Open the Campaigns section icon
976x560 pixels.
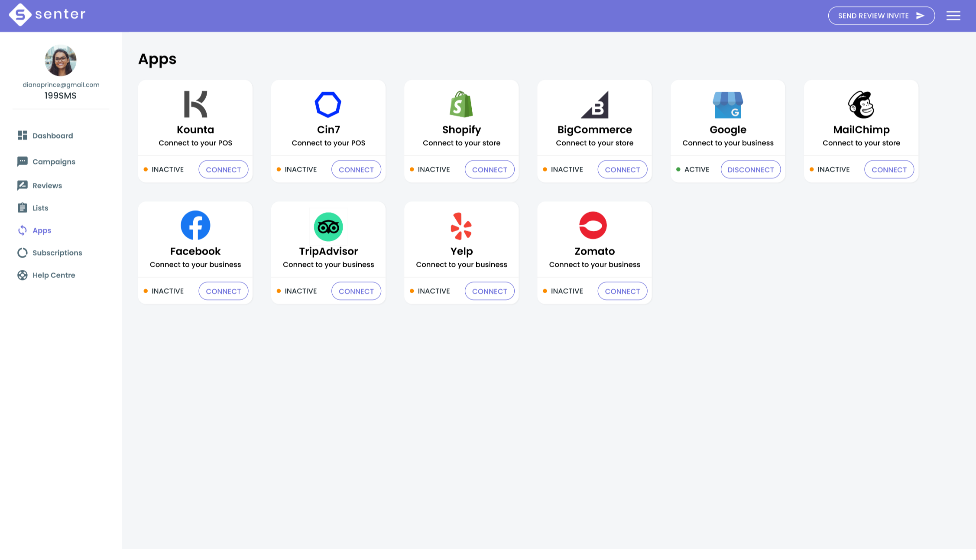point(22,161)
